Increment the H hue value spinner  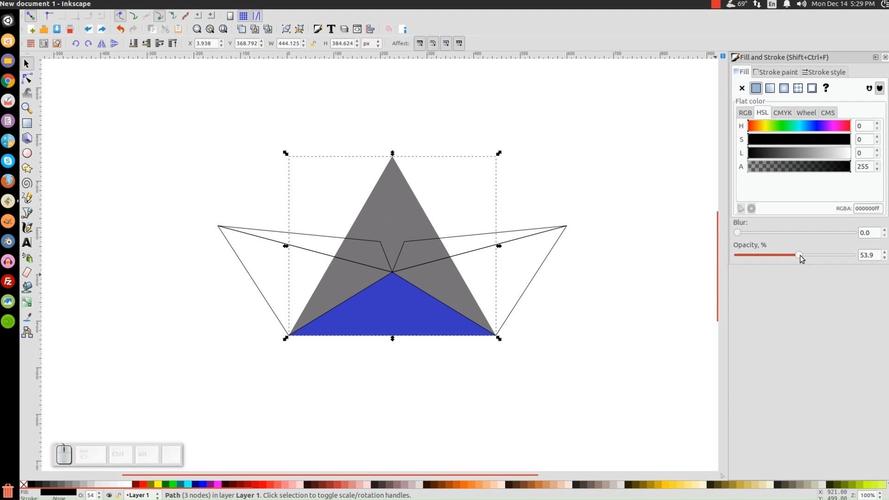877,124
